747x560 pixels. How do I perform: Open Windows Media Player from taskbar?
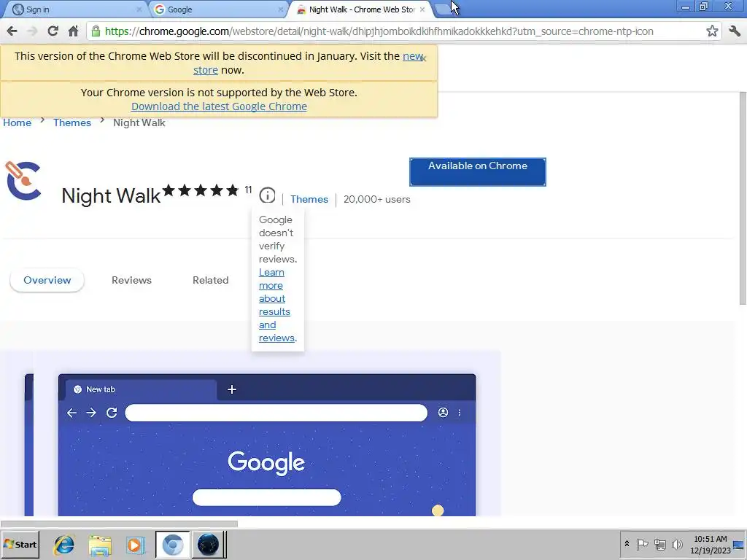135,544
